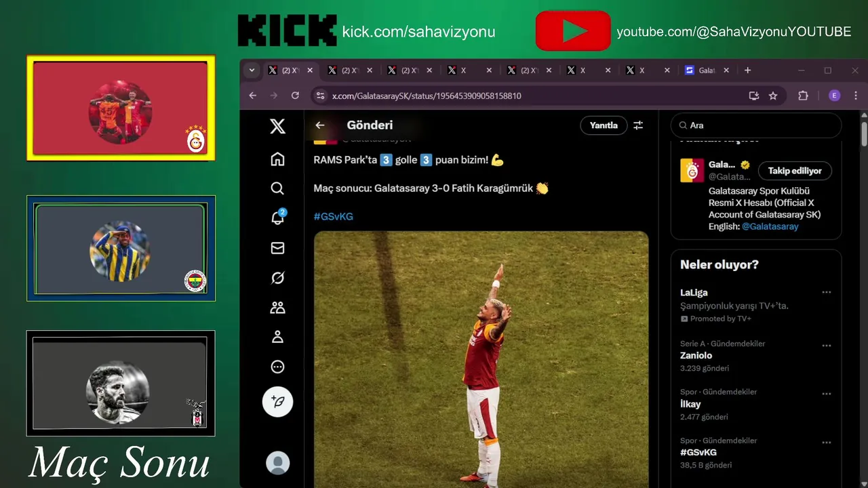Select the Fenerbahçe overlay card
Screen dimensions: 868x488
pyautogui.click(x=121, y=249)
